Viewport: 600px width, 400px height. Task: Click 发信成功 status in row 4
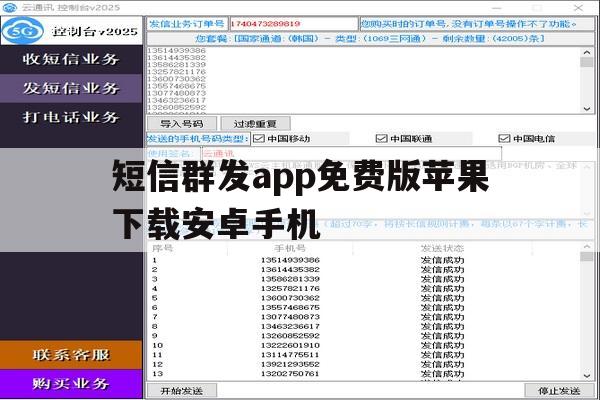click(x=442, y=289)
